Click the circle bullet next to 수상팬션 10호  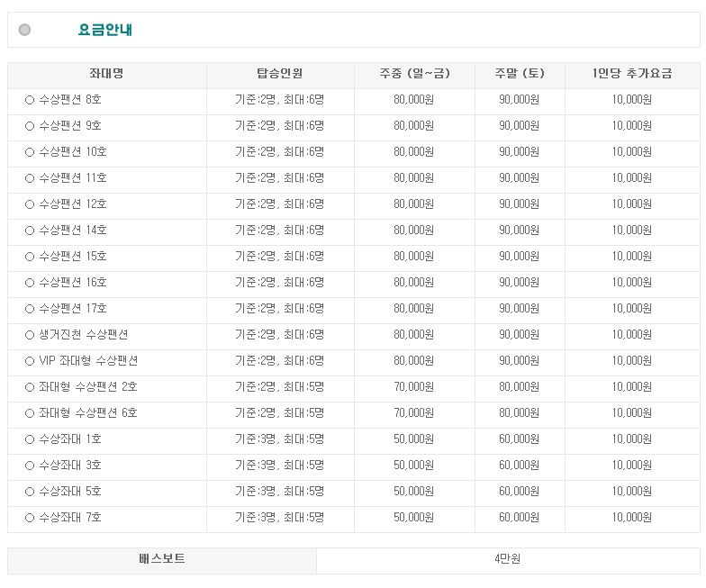30,152
